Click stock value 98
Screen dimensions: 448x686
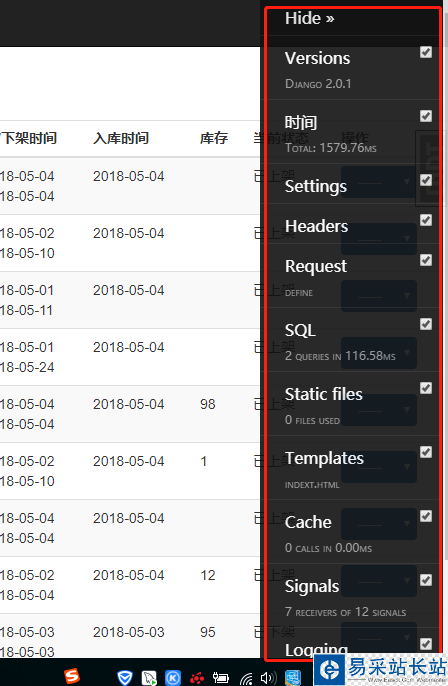(208, 404)
